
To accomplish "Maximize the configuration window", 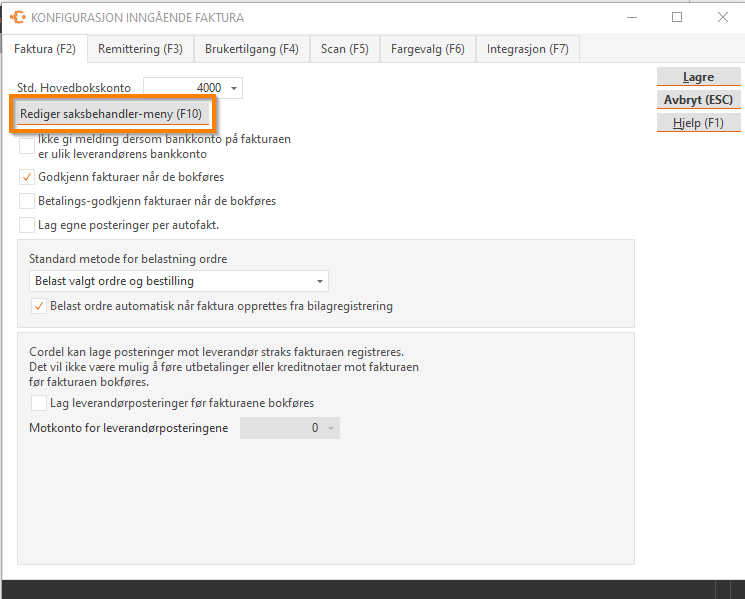I will [x=677, y=18].
